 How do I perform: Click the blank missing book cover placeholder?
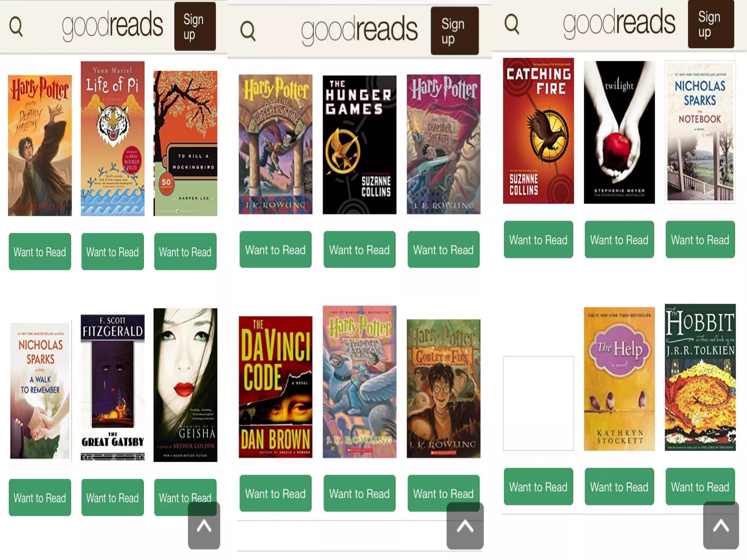[538, 403]
